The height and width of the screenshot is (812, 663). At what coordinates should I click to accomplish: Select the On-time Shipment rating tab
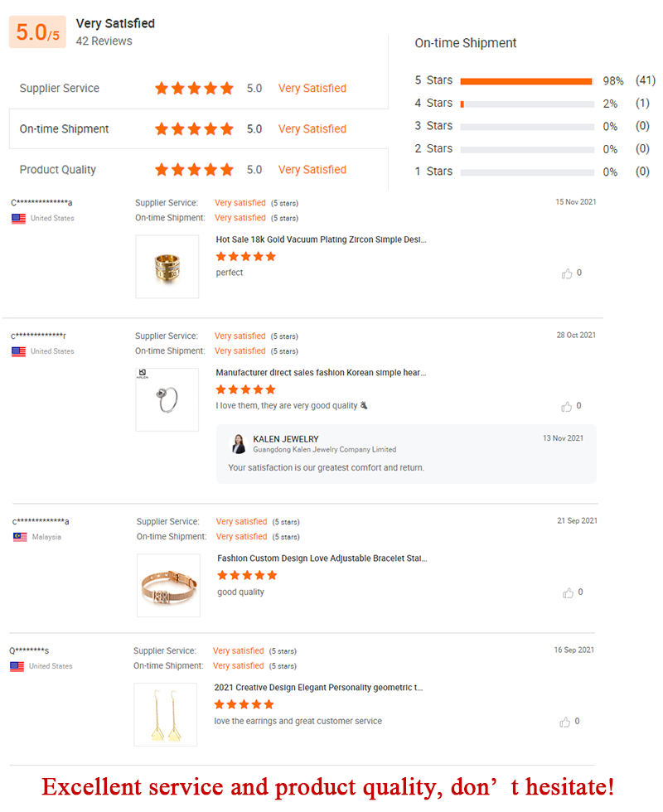pos(198,129)
